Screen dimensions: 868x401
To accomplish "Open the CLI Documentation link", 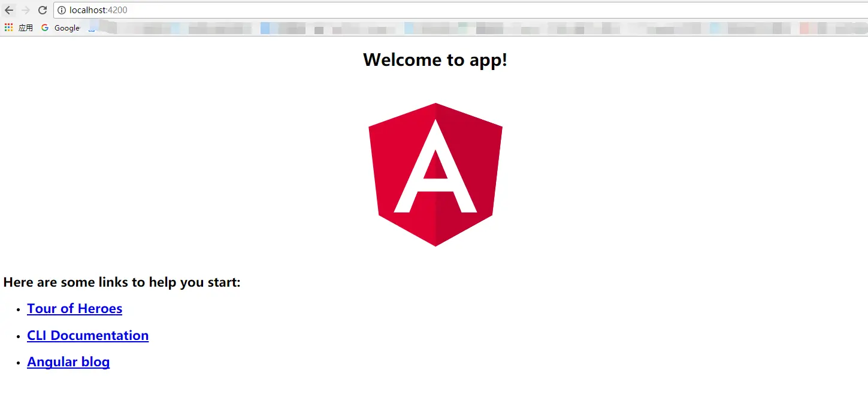I will click(88, 335).
